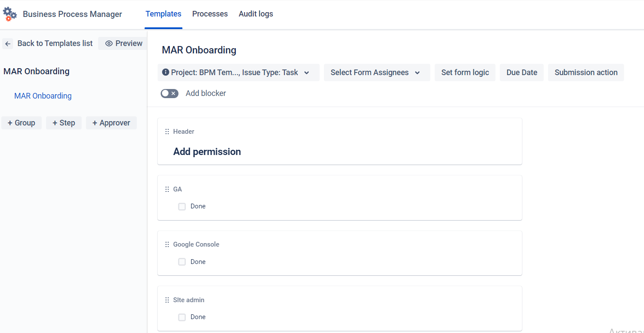644x333 pixels.
Task: Switch to the Processes tab
Action: pos(210,14)
